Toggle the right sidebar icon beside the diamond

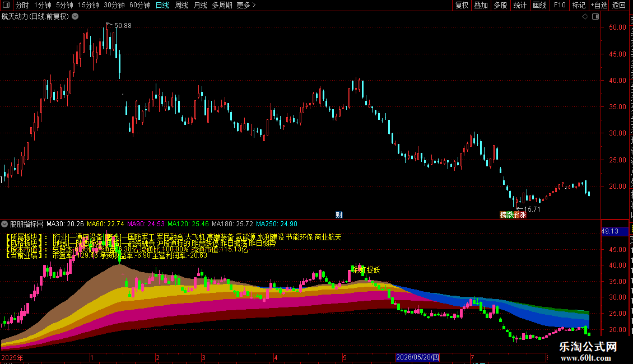(595, 17)
